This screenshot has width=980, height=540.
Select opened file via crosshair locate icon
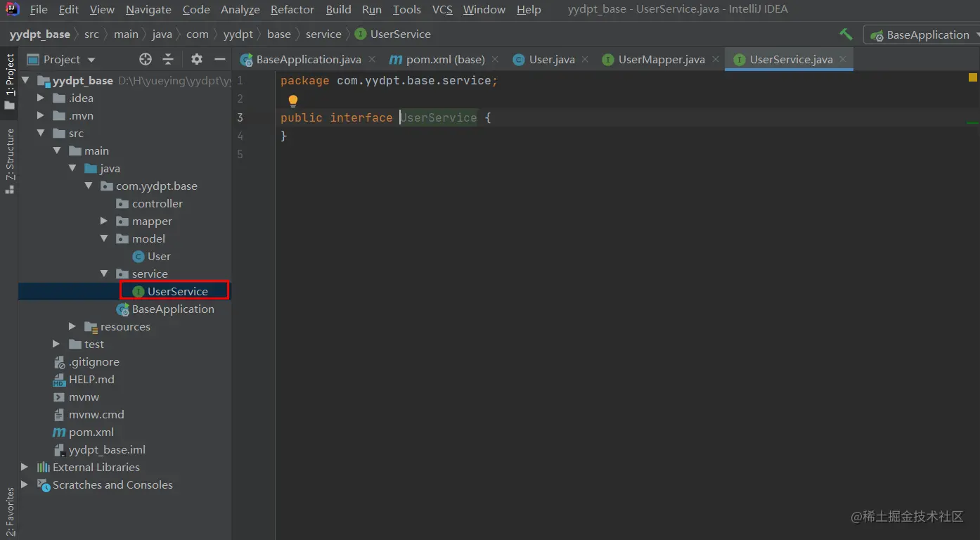coord(146,59)
